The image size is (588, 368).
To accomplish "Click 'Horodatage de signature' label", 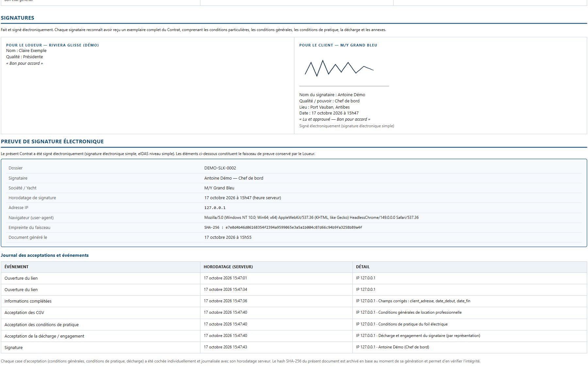I will click(x=32, y=198).
